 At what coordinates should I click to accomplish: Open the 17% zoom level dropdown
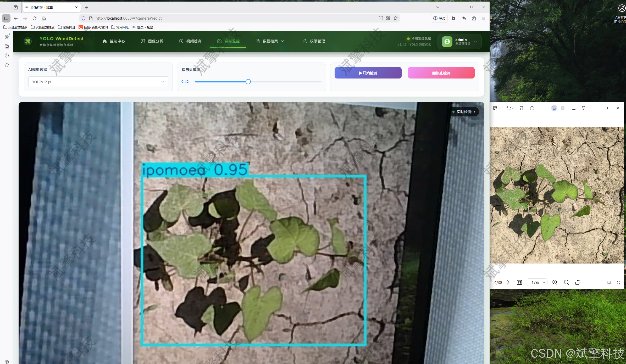537,282
